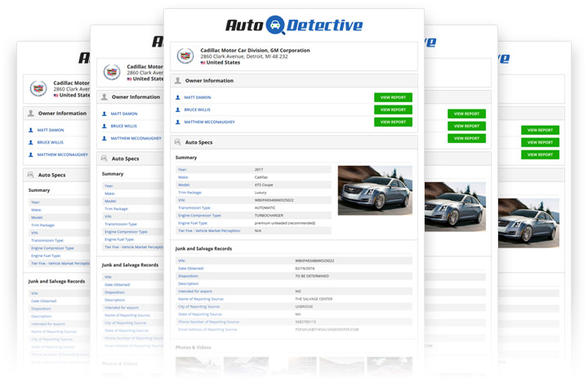The width and height of the screenshot is (588, 379).
Task: Open MATT DAMON owner link in front report
Action: tap(198, 97)
